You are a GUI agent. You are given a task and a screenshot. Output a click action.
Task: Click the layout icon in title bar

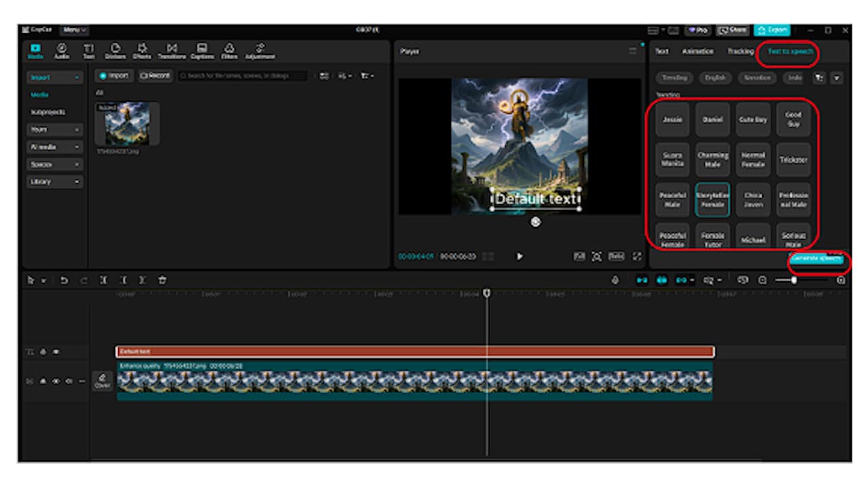click(653, 30)
